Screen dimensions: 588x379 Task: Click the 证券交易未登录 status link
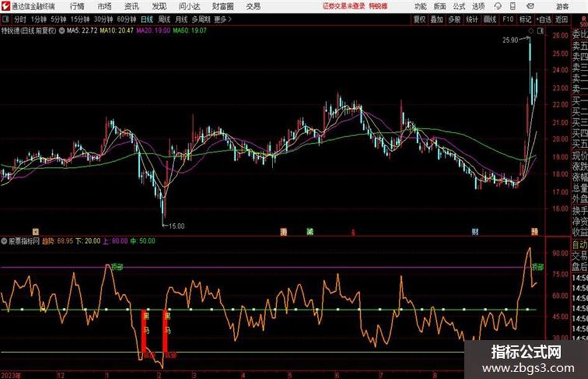(344, 6)
